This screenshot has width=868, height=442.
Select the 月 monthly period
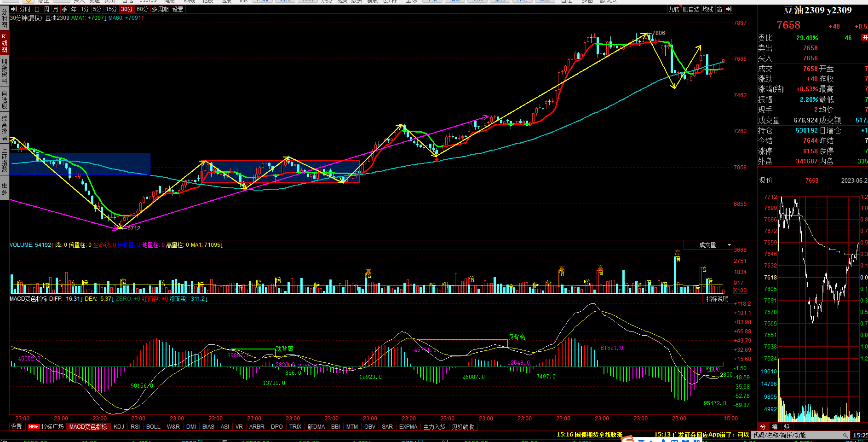pos(55,9)
